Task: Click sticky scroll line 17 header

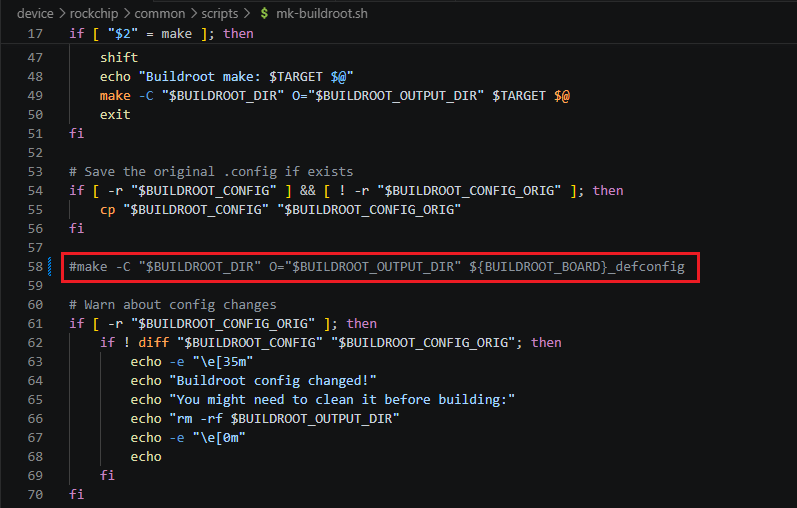Action: click(x=398, y=34)
